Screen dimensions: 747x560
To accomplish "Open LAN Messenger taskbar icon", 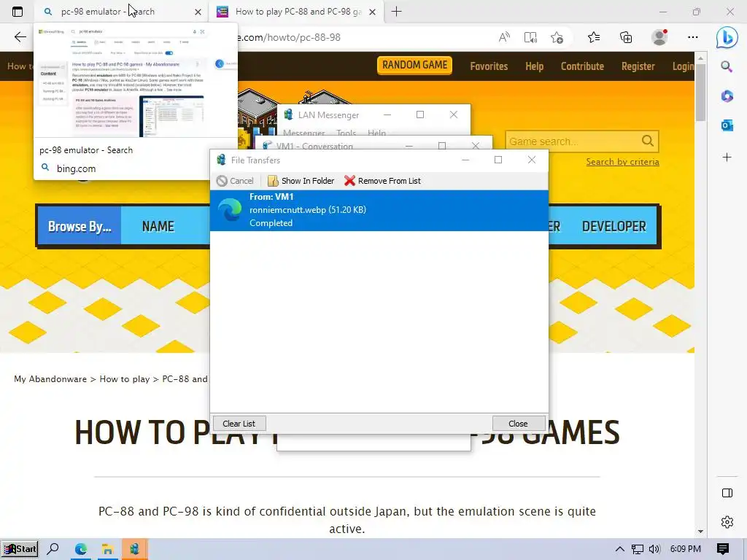I will point(134,549).
